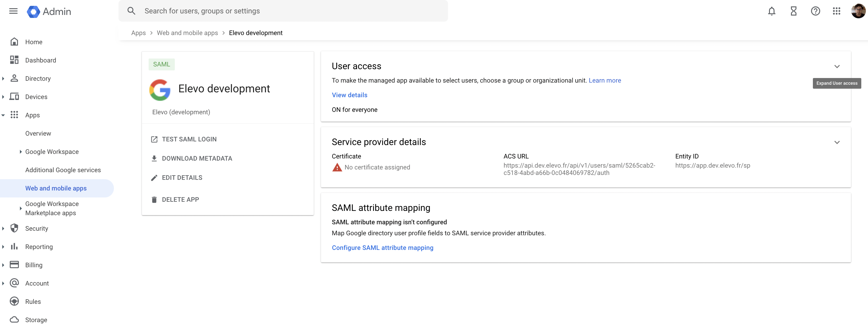
Task: Click the Directory person icon
Action: pyautogui.click(x=14, y=78)
